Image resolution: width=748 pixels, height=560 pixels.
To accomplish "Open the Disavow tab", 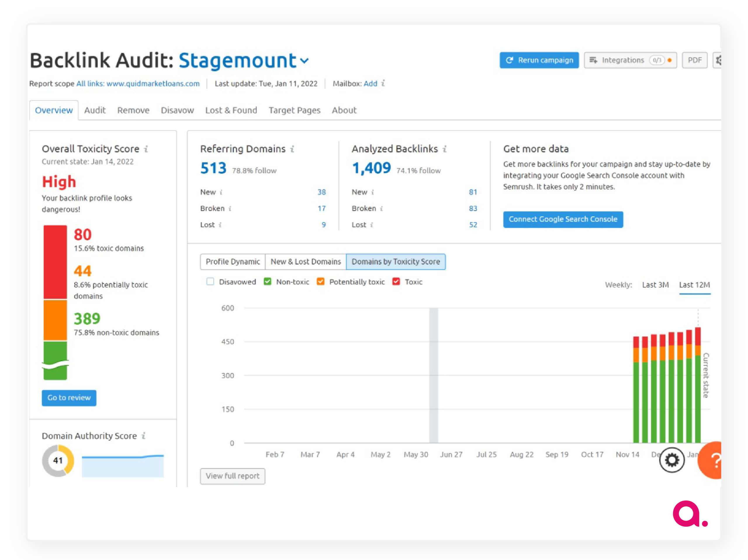I will click(x=177, y=110).
